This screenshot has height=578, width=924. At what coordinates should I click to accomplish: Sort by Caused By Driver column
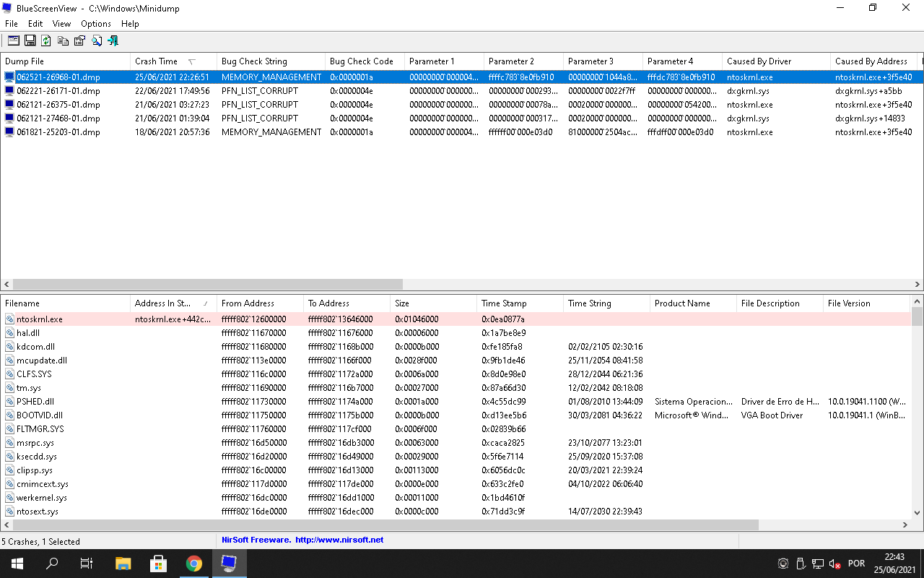coord(776,61)
